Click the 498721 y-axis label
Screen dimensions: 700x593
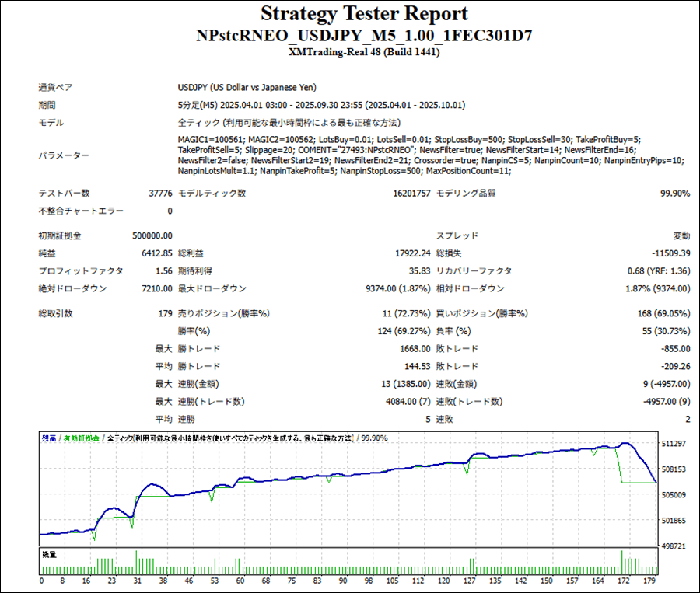pyautogui.click(x=673, y=546)
